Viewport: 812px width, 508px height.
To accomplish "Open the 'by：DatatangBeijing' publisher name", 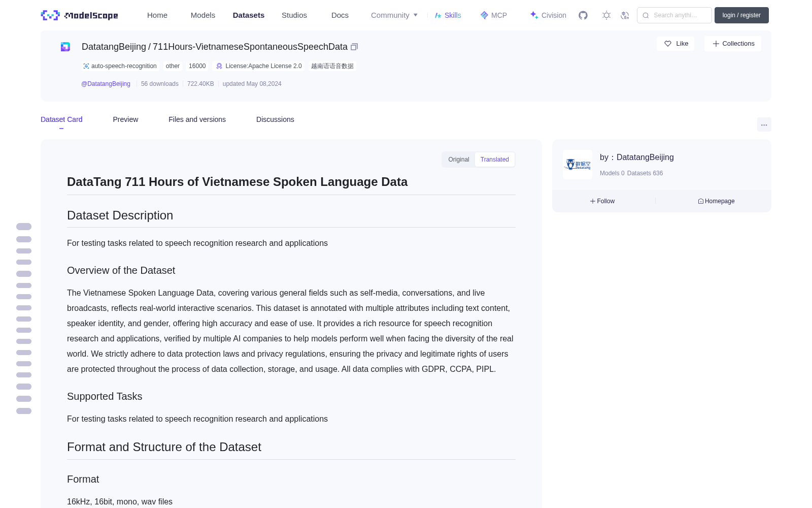I will 637,157.
